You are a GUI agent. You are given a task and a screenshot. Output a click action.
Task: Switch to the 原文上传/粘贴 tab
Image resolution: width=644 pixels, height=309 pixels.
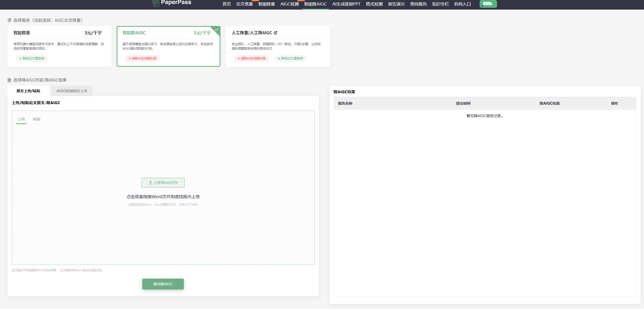point(28,91)
